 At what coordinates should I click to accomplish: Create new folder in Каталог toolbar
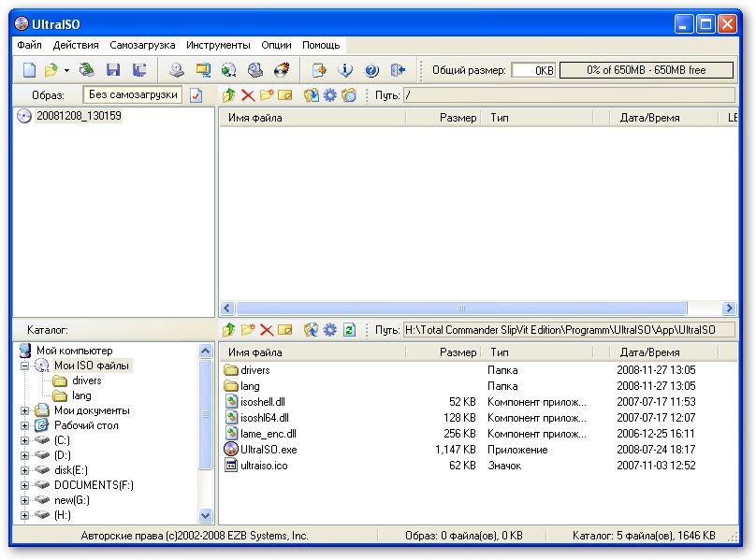tap(248, 330)
